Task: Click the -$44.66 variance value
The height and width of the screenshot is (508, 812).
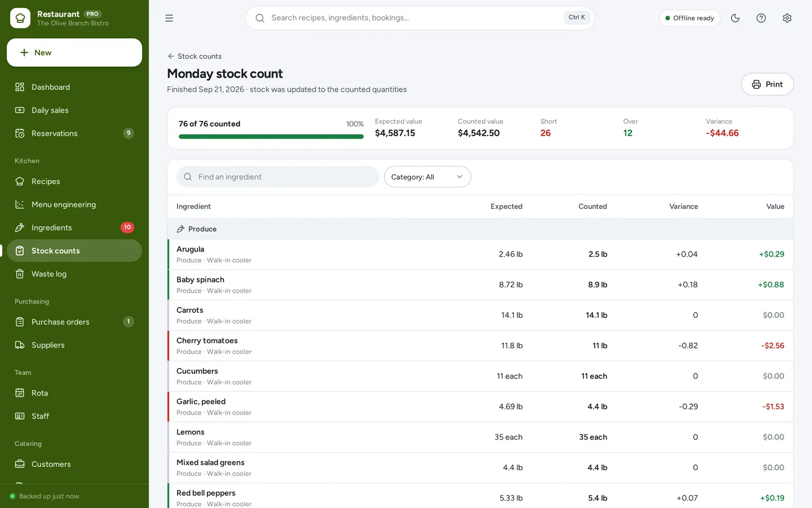Action: pyautogui.click(x=722, y=133)
